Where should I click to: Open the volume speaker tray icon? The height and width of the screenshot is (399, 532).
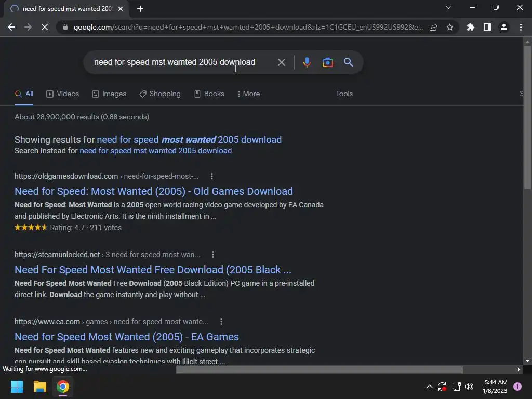tap(469, 387)
